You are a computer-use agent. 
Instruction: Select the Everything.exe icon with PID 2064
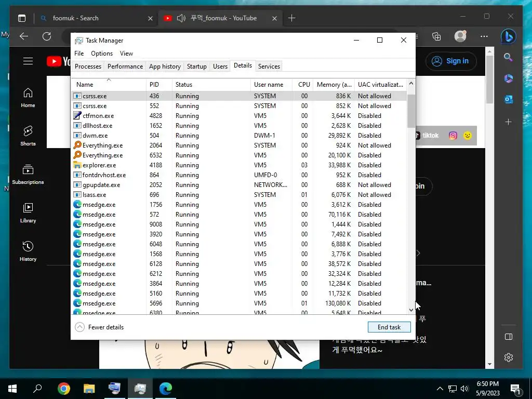[77, 145]
